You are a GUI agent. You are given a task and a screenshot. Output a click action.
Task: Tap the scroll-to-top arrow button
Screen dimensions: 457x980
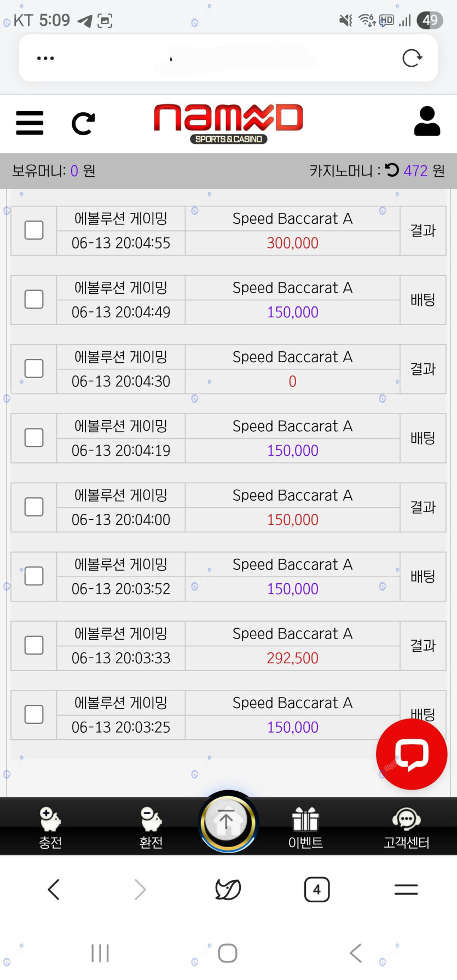pos(228,822)
